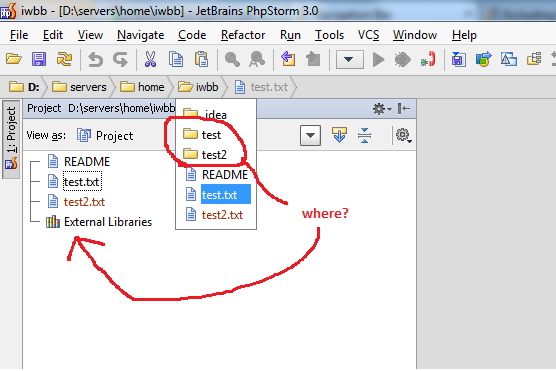This screenshot has width=556, height=371.
Task: Open the Help menu
Action: coord(464,35)
